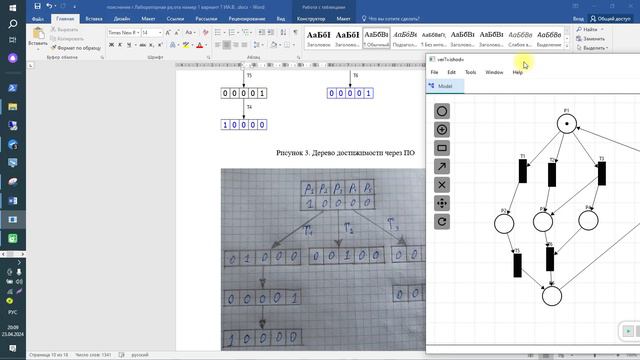The image size is (640, 360).
Task: Open the File menu in model window
Action: tap(434, 72)
